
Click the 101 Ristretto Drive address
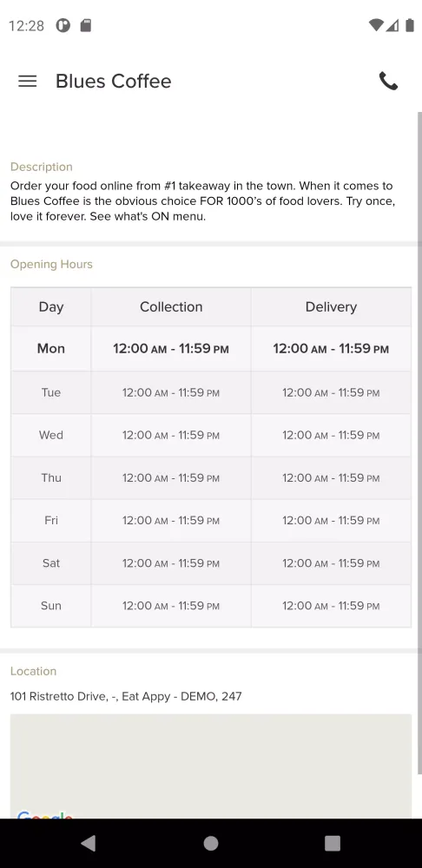coord(126,696)
